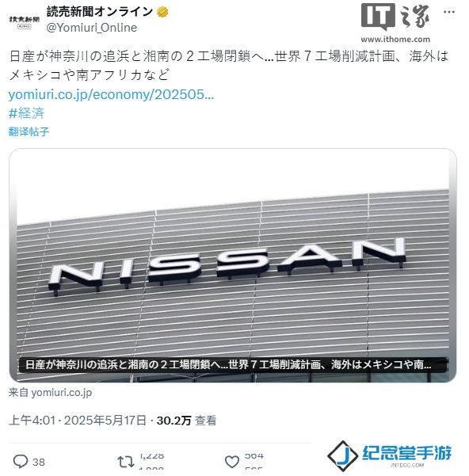469x476 pixels.
Task: Click the retweet arrows icon
Action: (x=126, y=462)
